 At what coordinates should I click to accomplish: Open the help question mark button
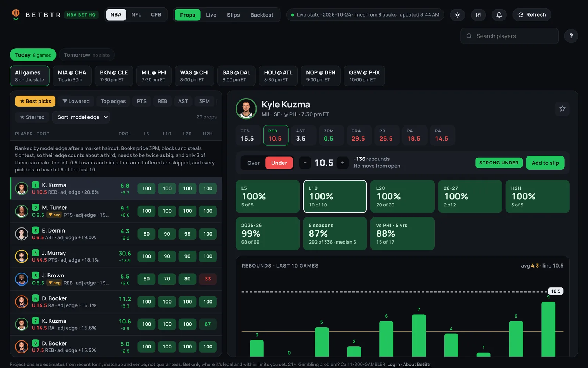(x=571, y=36)
